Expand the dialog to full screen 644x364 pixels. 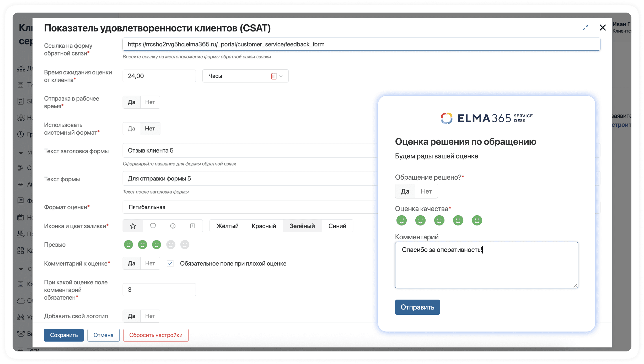pyautogui.click(x=585, y=27)
